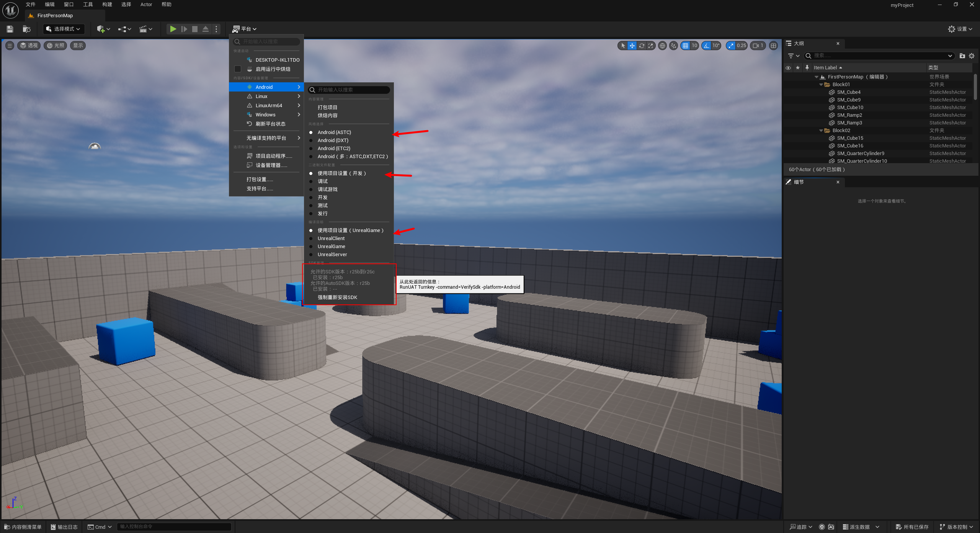Enable the 启用运行中烘焙 checkbox

[238, 69]
